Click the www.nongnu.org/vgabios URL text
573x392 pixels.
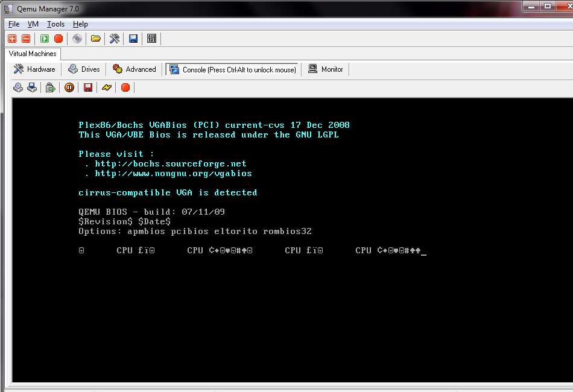coord(174,174)
